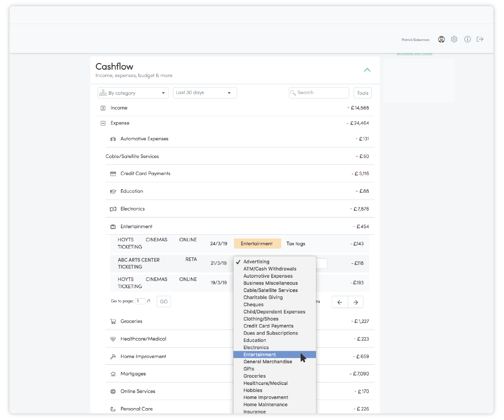This screenshot has height=420, width=504.
Task: Open the Mortgages category row
Action: (240, 374)
